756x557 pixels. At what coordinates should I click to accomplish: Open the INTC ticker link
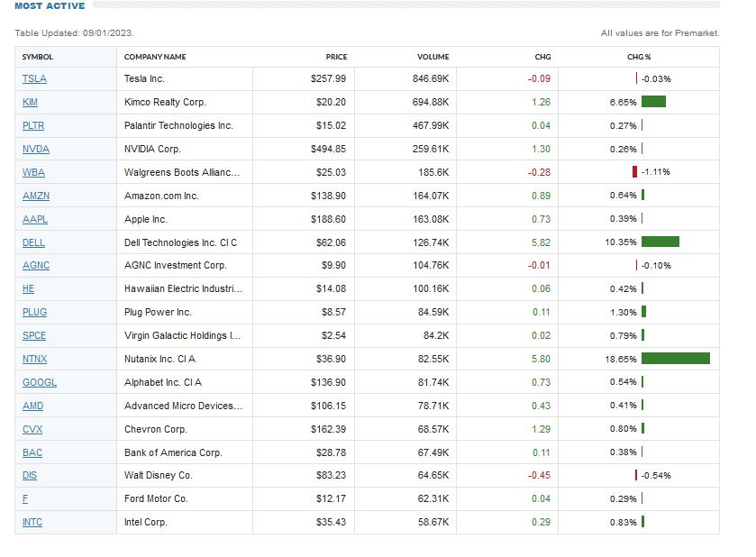pyautogui.click(x=32, y=522)
